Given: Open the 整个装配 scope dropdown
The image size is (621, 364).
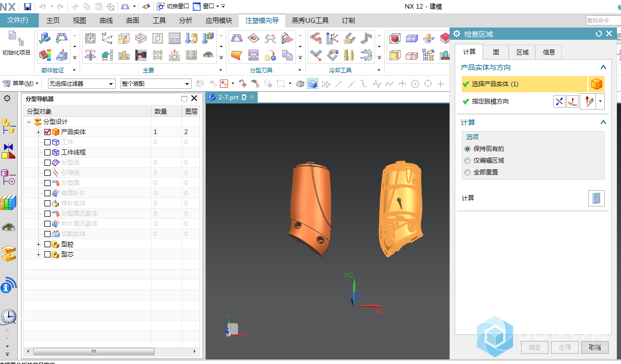Looking at the screenshot, I should (x=156, y=84).
